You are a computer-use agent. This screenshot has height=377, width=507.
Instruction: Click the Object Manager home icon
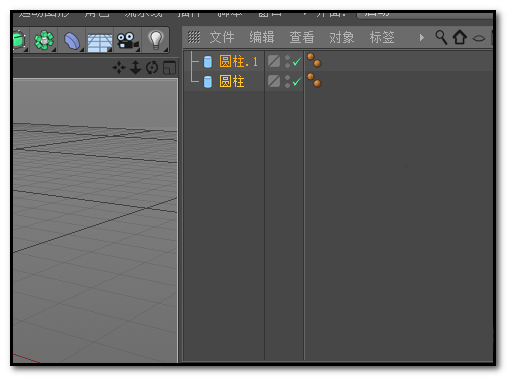pos(460,37)
